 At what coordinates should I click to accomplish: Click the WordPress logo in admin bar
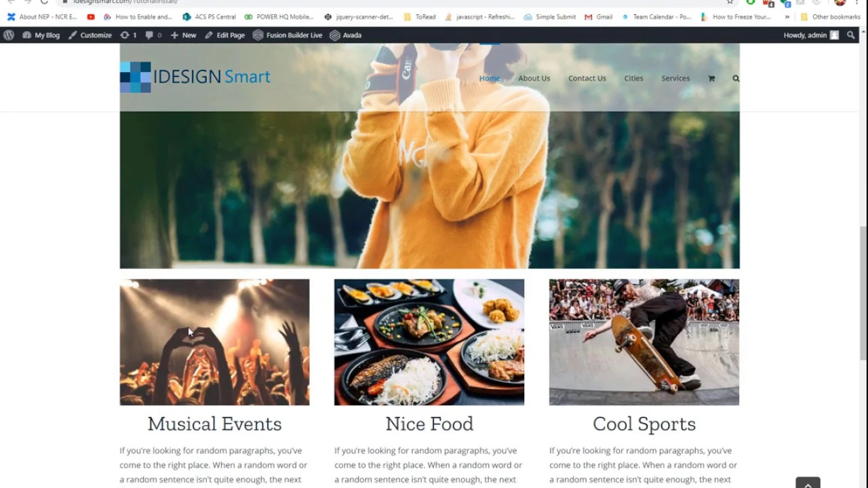9,35
